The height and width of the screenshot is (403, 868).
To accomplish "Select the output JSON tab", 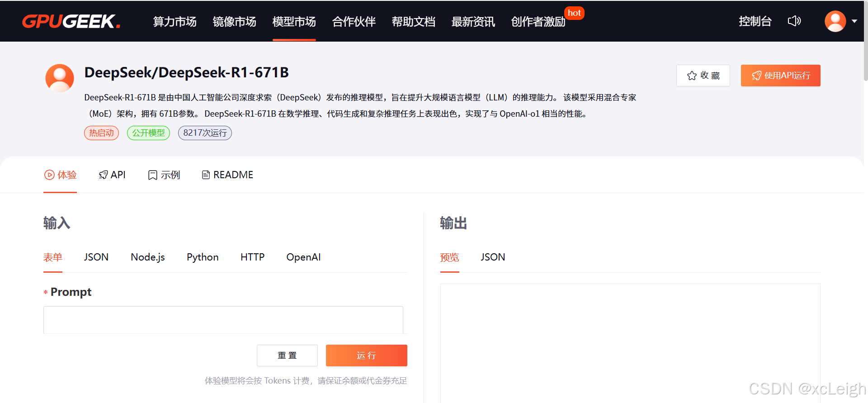I will [493, 257].
